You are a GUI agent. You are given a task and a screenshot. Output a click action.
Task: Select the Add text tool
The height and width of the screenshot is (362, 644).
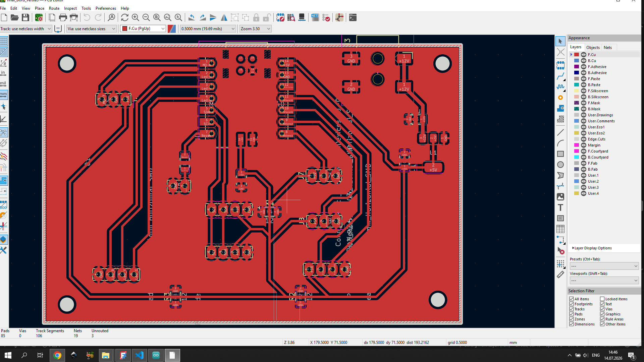[560, 207]
